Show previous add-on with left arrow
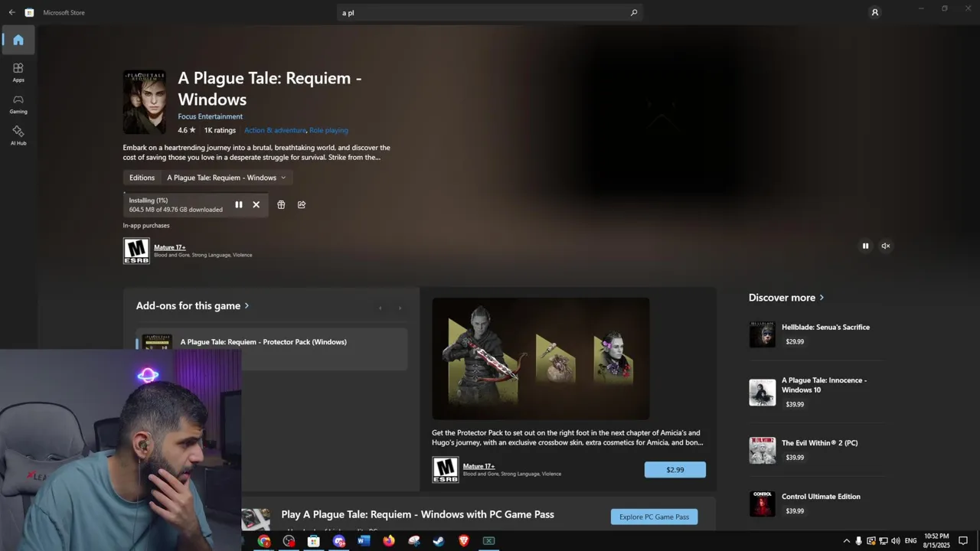 (381, 308)
